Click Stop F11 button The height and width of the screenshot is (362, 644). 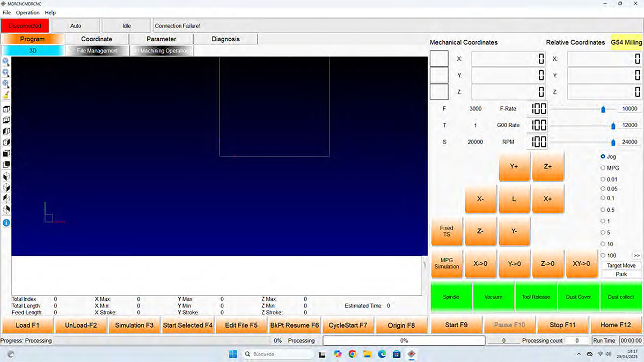pos(563,325)
